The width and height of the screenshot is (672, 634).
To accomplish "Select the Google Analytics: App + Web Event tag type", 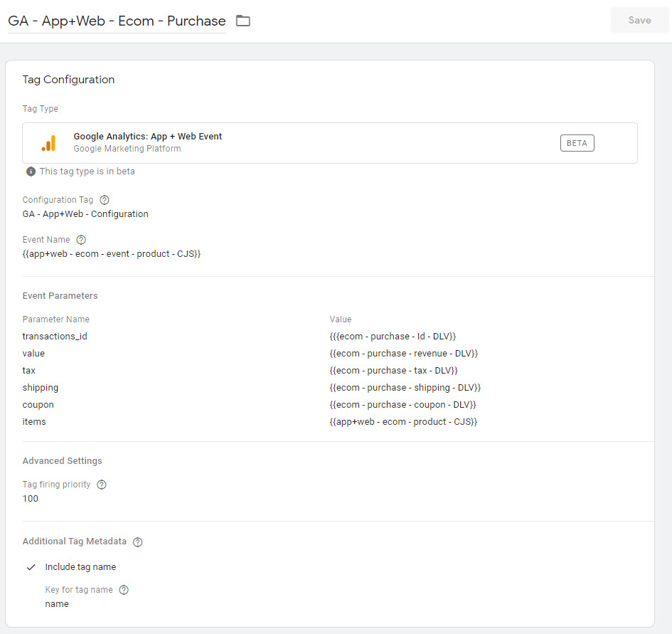I will pos(329,143).
